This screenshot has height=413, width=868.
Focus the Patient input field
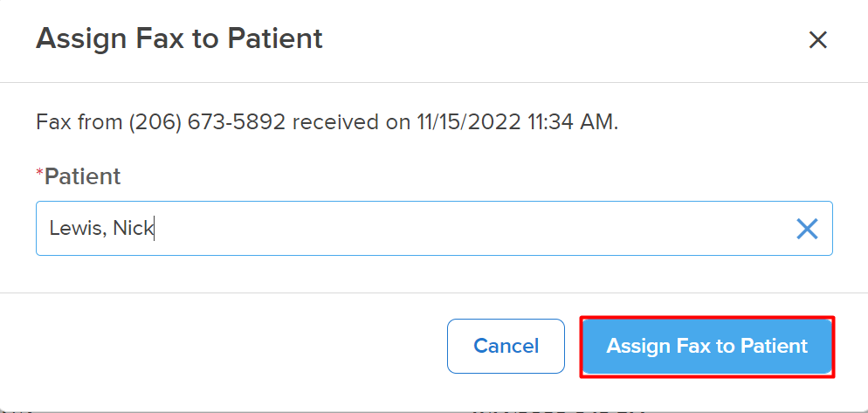pos(434,228)
